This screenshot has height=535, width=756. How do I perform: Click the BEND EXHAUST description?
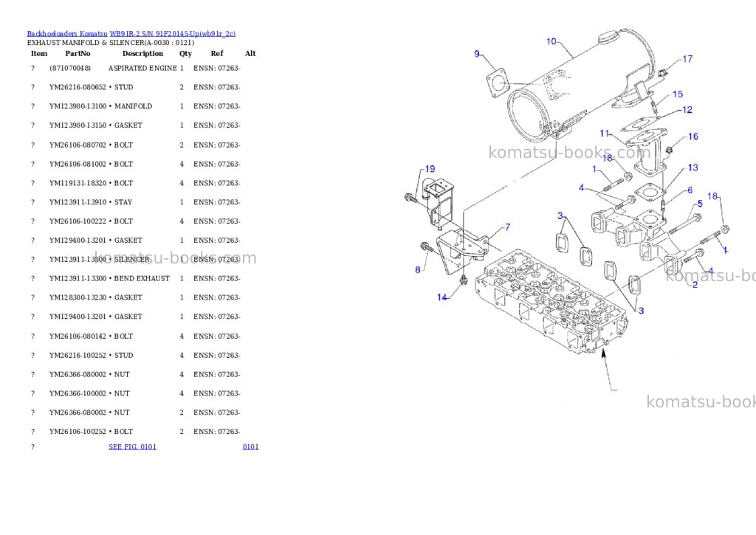tap(142, 279)
